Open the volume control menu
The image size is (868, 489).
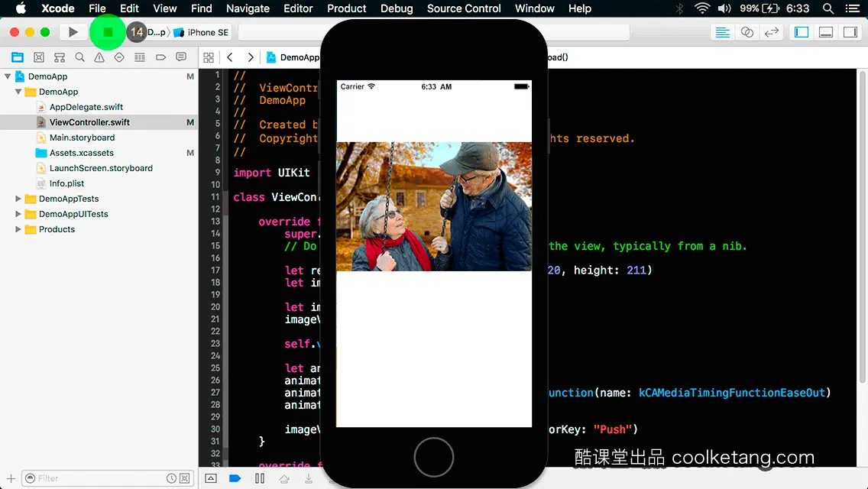724,8
